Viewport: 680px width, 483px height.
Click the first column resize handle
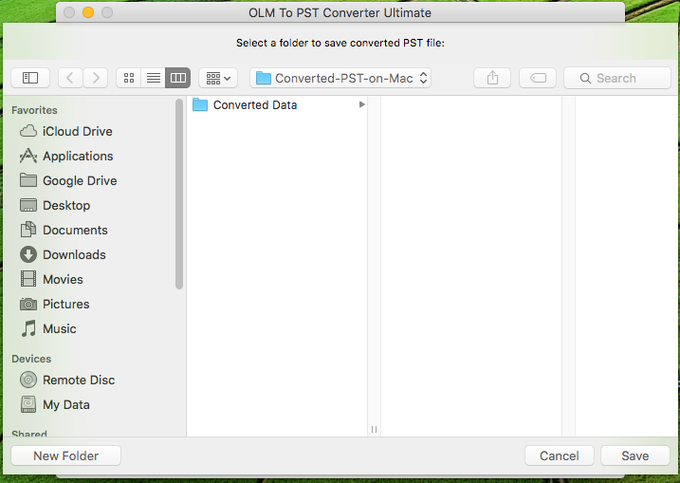(x=374, y=429)
